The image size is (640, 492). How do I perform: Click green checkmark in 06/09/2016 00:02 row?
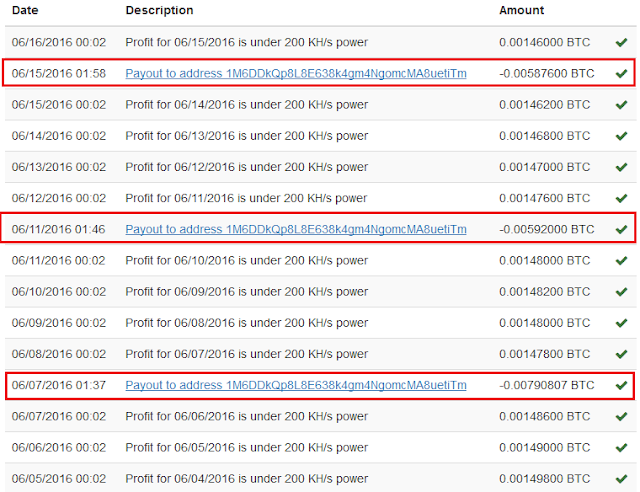tap(621, 323)
